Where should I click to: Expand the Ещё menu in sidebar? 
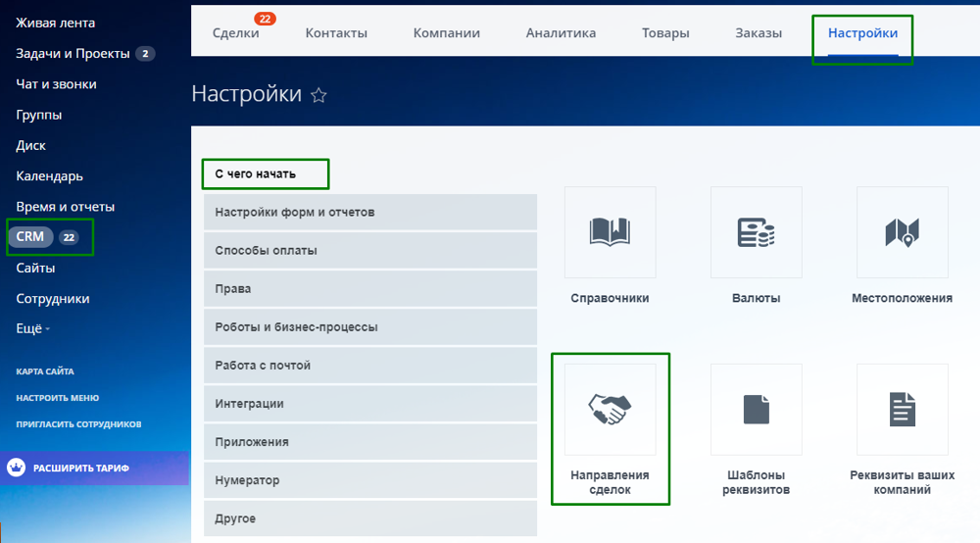click(32, 329)
